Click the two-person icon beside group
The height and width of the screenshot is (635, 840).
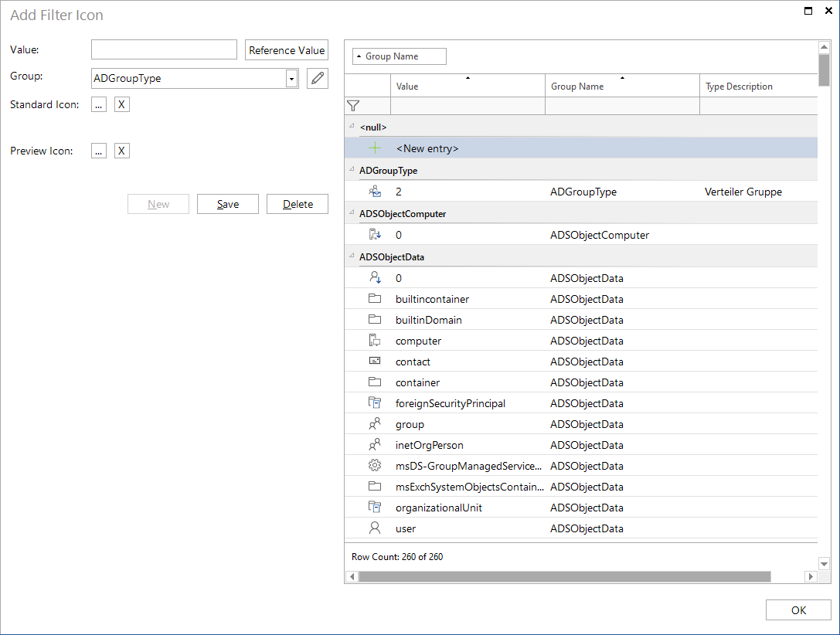pos(375,423)
